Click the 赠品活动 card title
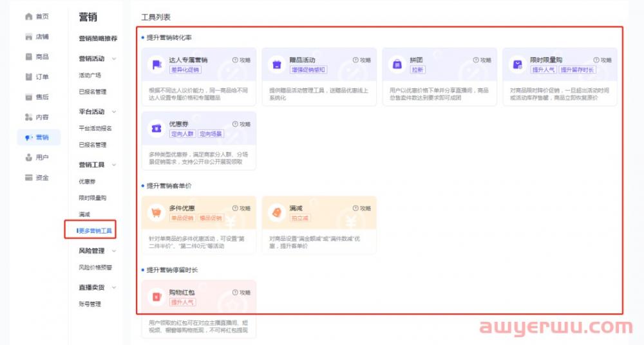Viewport: 644px width, 345px height. point(302,60)
